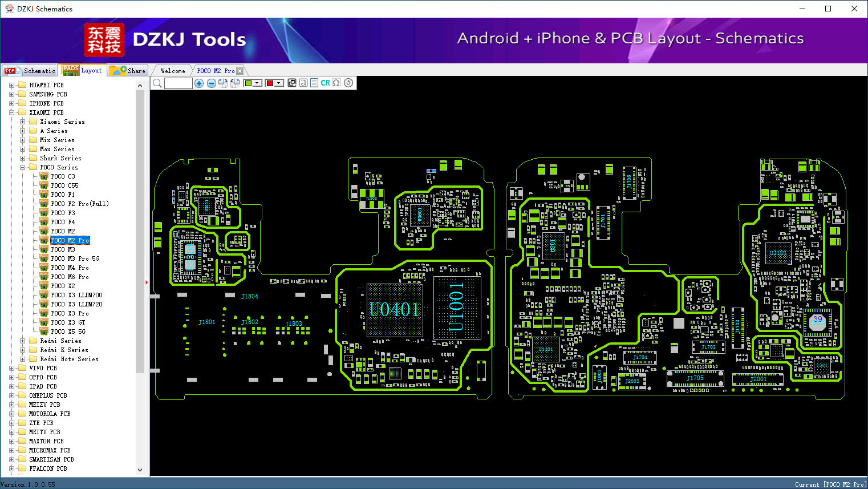Click the overlapping windows toolbar icon

click(292, 83)
